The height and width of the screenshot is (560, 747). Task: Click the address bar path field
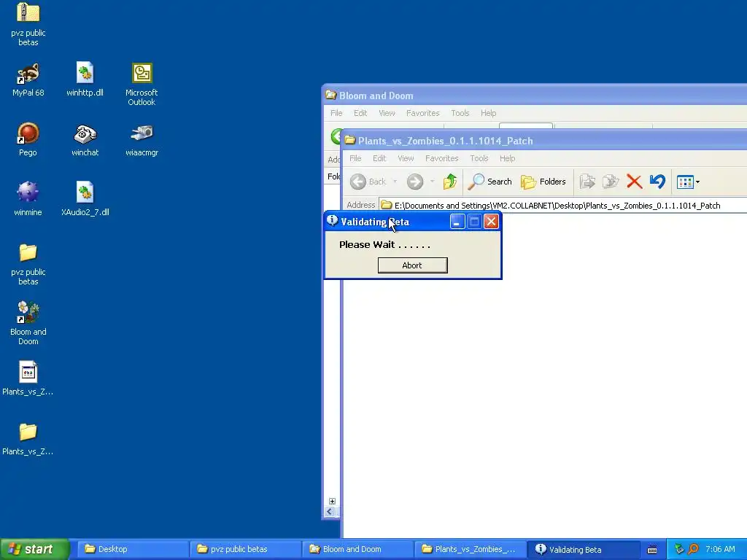coord(562,205)
